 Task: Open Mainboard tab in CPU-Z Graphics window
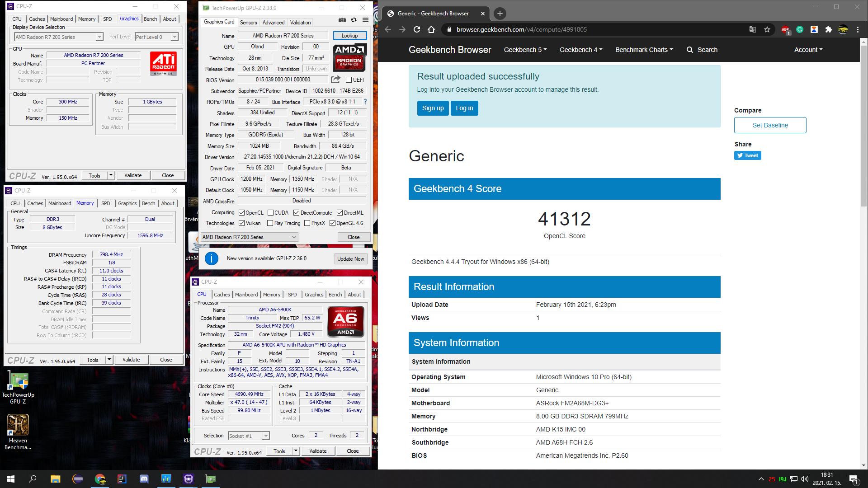61,19
